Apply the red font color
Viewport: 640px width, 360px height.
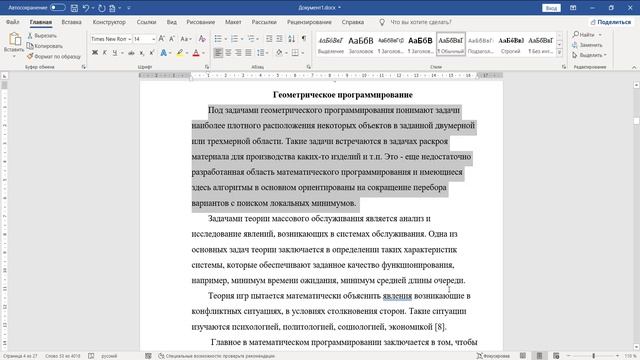196,53
